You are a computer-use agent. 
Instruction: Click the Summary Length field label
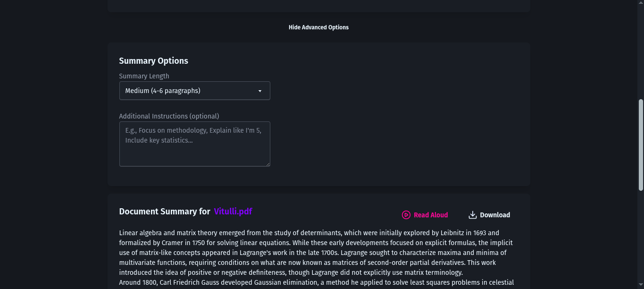point(144,76)
